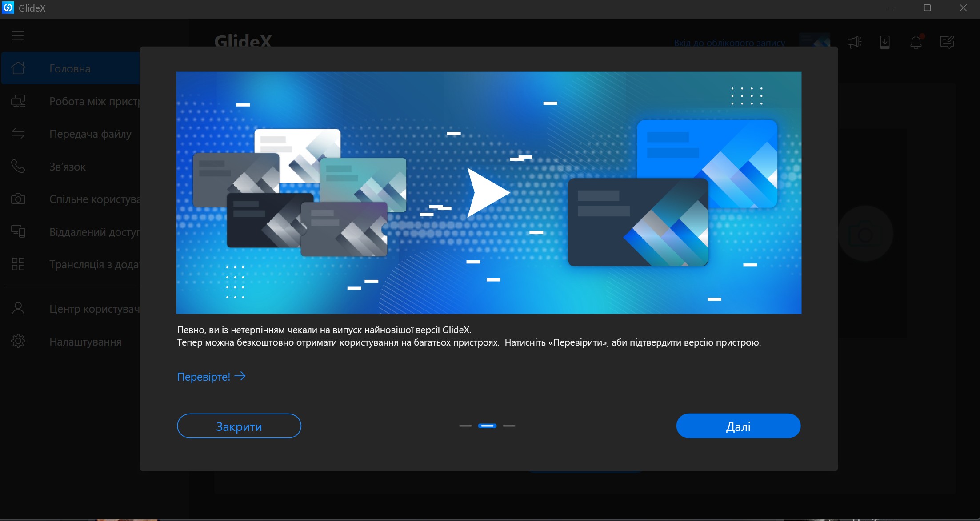Click the cross-device work monitor icon

(x=18, y=101)
